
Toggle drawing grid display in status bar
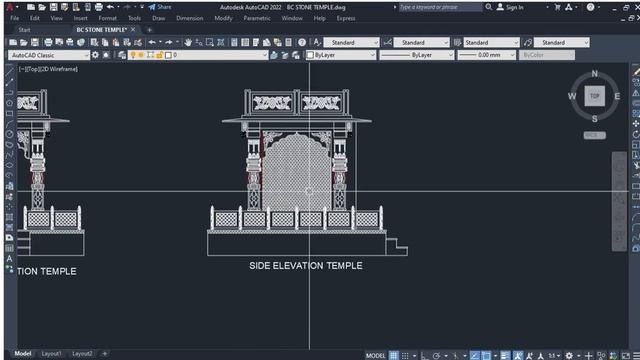click(x=393, y=356)
